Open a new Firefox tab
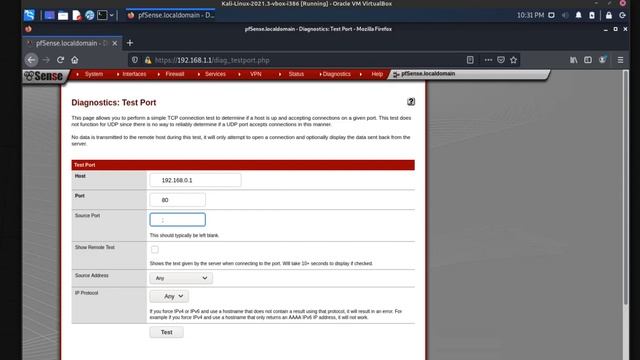The width and height of the screenshot is (640, 360). 130,43
